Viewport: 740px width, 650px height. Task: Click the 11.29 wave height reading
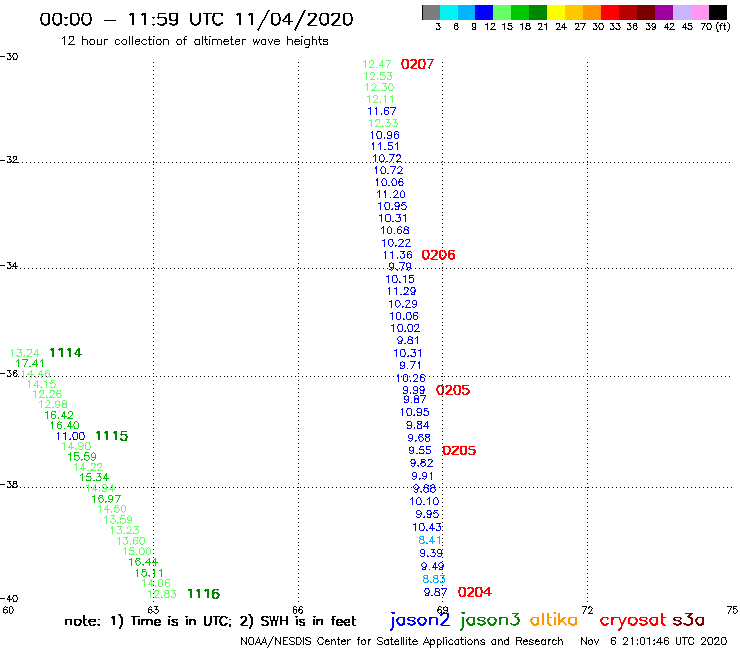[x=402, y=291]
